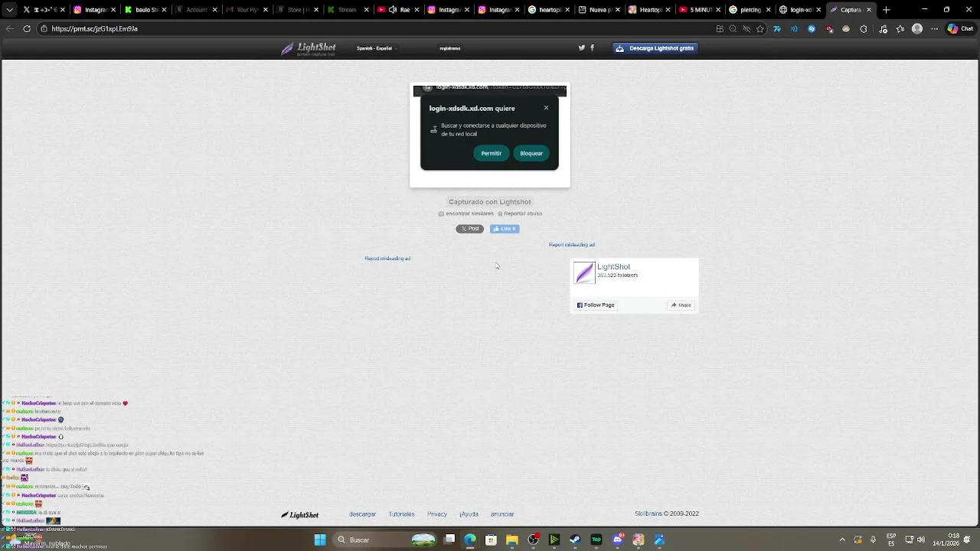Open LightShot's Facebook page icon
The image size is (980, 551).
click(592, 47)
